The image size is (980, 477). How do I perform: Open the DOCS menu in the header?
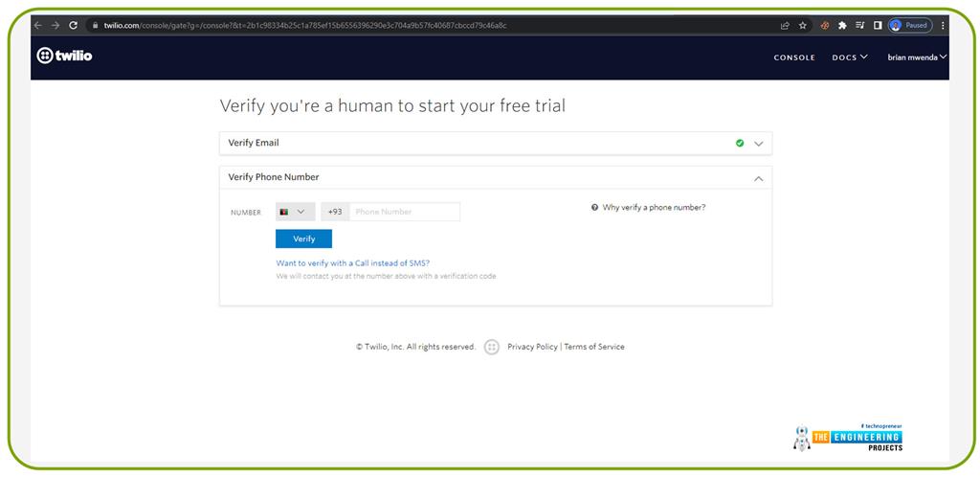[x=850, y=57]
